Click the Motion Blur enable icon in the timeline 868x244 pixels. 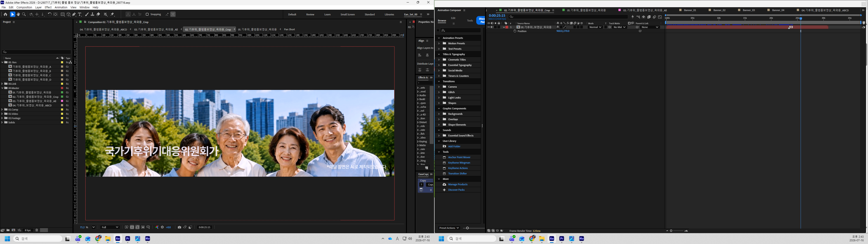(654, 17)
